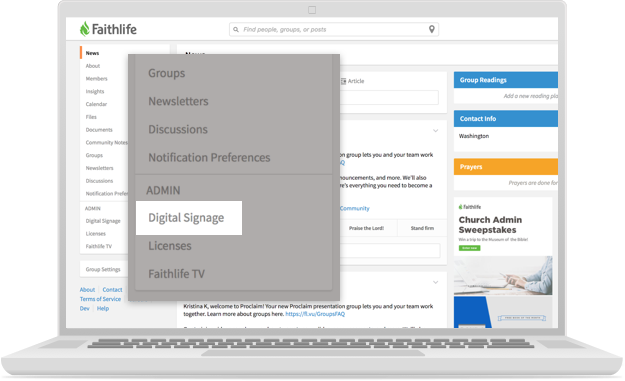Click the Article post type icon
The width and height of the screenshot is (625, 381).
click(x=343, y=81)
